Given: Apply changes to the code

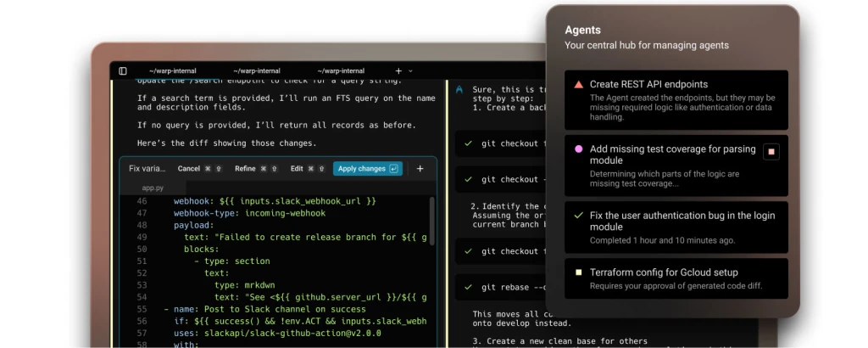Looking at the screenshot, I should 368,168.
